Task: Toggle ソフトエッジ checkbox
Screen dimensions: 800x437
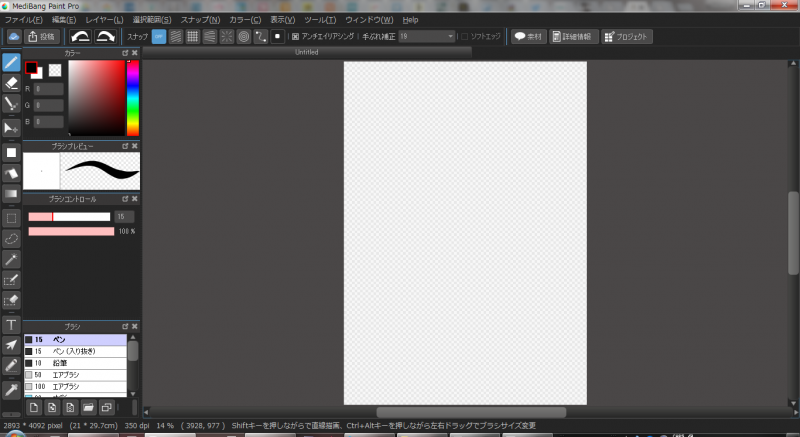Action: pyautogui.click(x=464, y=37)
